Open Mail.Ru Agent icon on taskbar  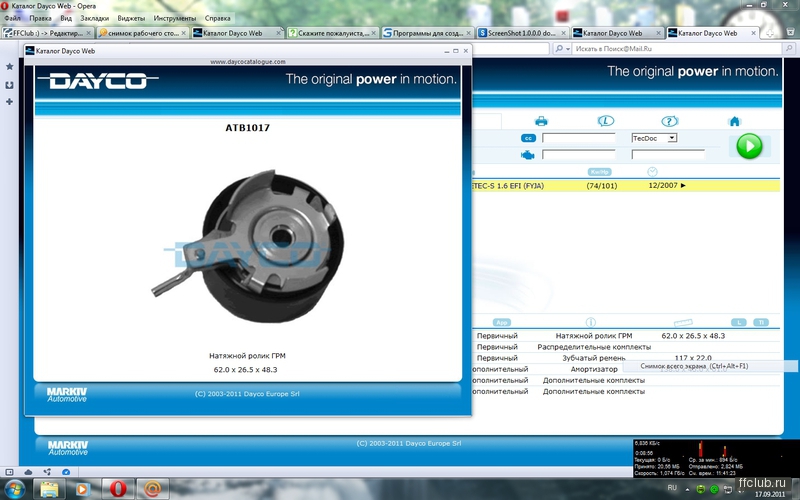coord(152,489)
